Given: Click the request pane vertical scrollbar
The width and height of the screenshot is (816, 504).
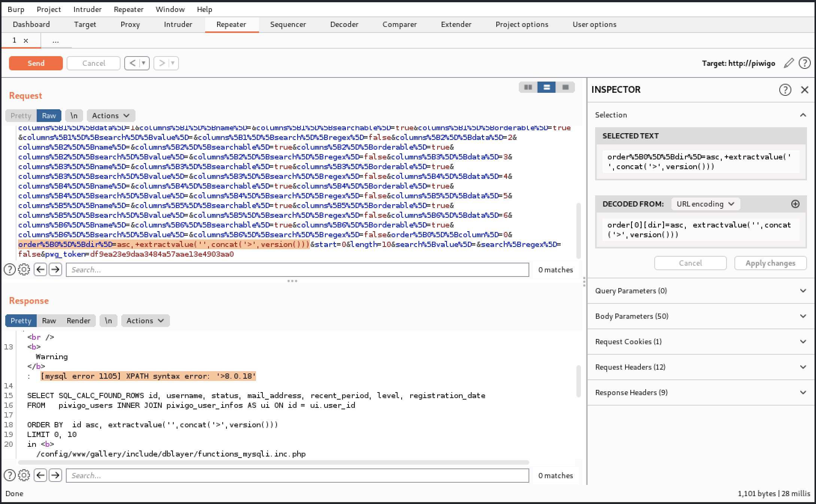Looking at the screenshot, I should click(579, 230).
